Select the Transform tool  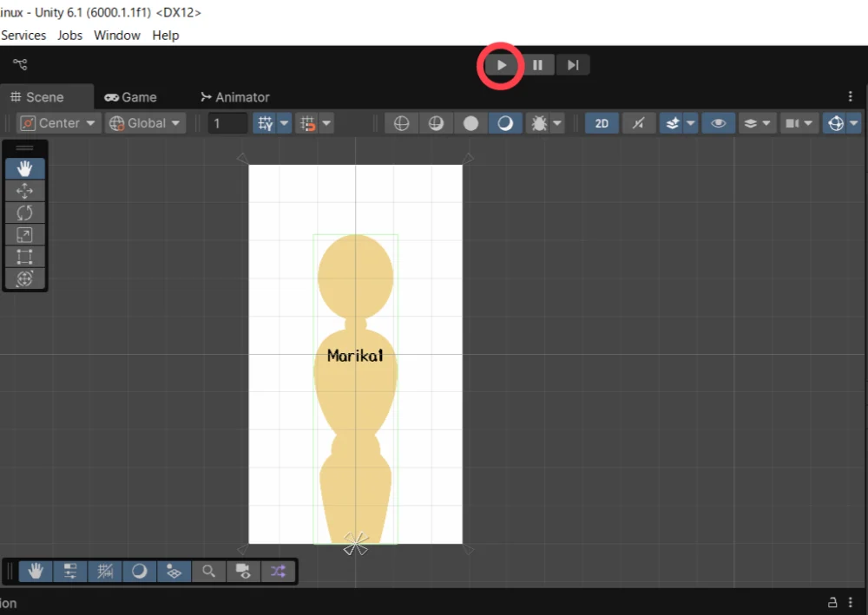tap(24, 278)
